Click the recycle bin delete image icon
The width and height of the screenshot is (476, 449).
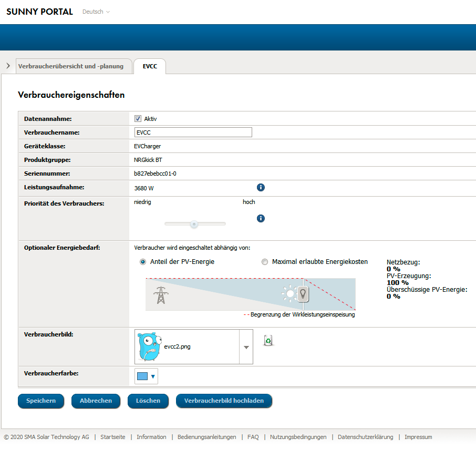(268, 340)
